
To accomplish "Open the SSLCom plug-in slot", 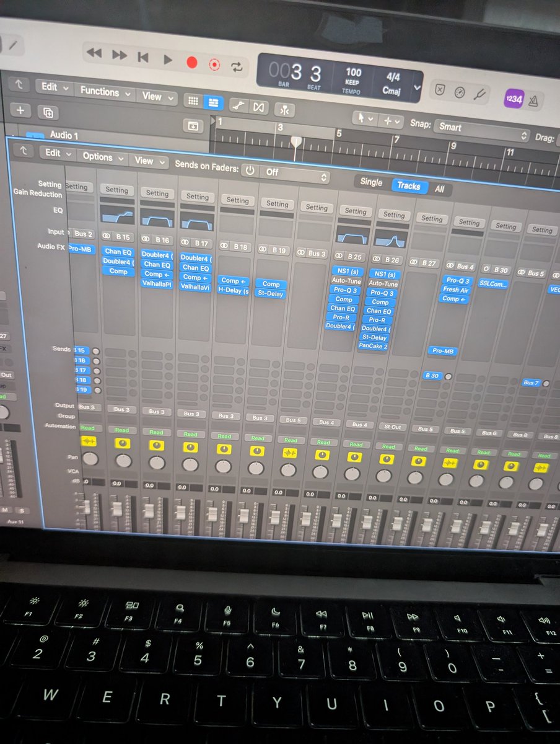I will (493, 283).
